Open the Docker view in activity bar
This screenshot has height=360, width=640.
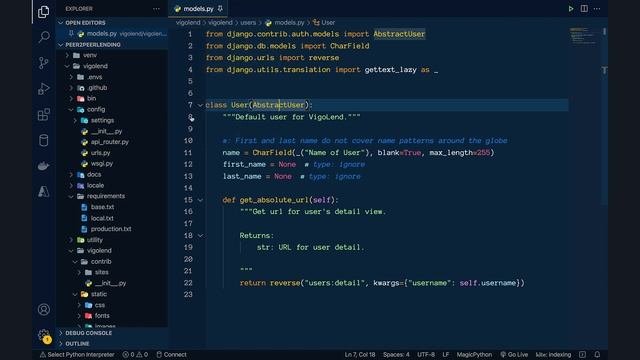44,166
